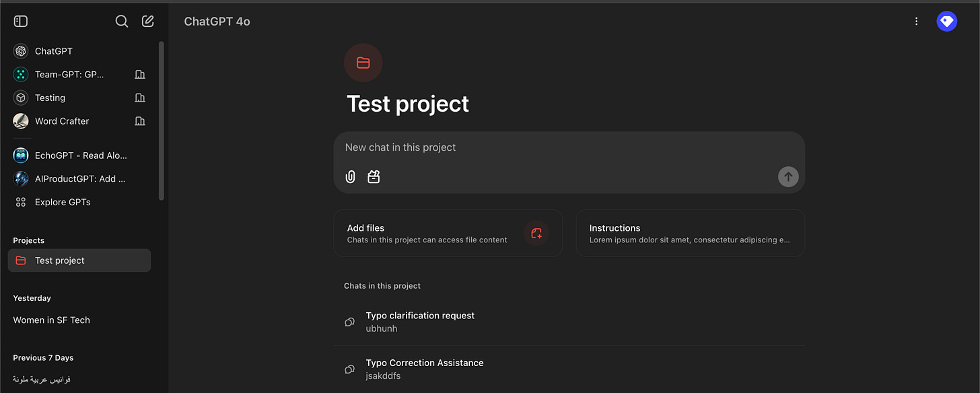Click the sidebar vertical scrollbar
980x393 pixels.
coord(162,121)
